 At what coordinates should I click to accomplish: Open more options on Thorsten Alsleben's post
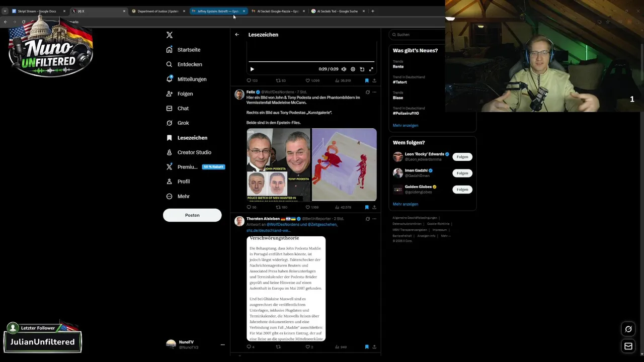(x=374, y=219)
